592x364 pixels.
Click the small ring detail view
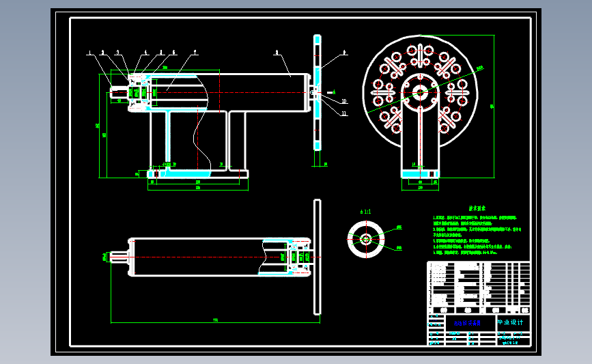point(366,240)
